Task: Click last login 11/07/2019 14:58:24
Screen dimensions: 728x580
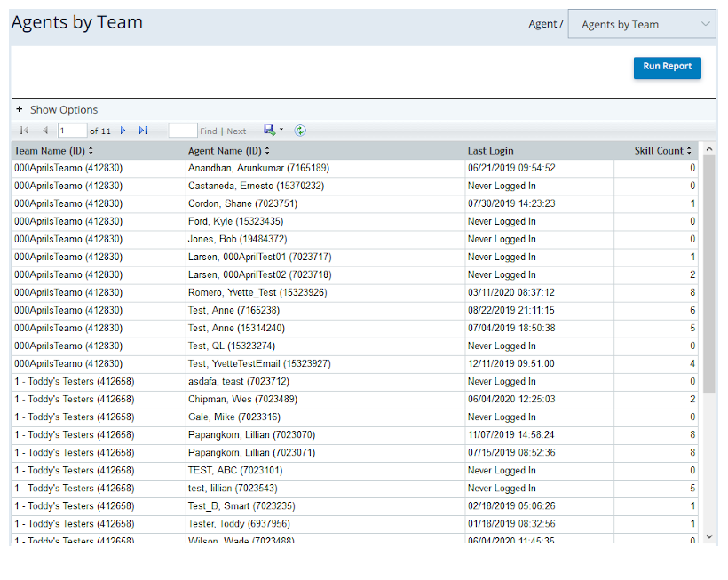Action: (x=511, y=434)
